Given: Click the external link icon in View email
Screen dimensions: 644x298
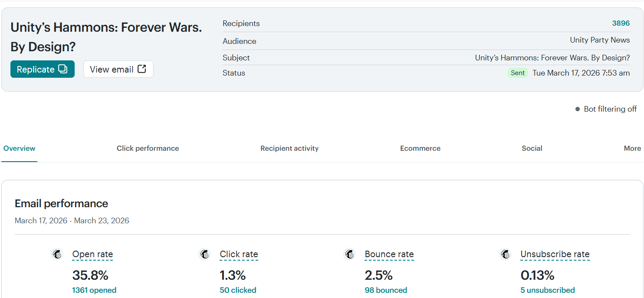Looking at the screenshot, I should click(x=142, y=69).
